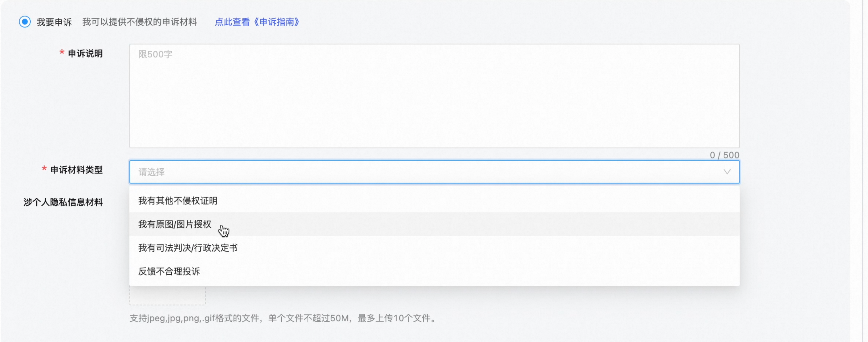868x342 pixels.
Task: Click the 请选择 combo box field
Action: 434,172
